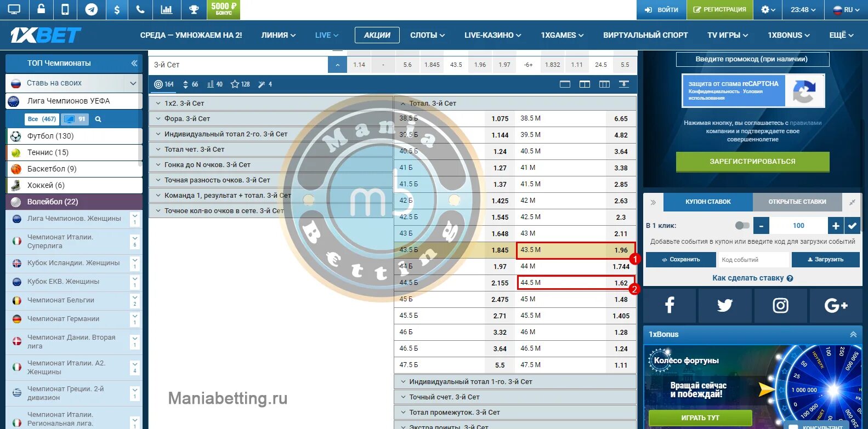The height and width of the screenshot is (429, 868).
Task: Switch markets to three-column layout
Action: pyautogui.click(x=604, y=84)
